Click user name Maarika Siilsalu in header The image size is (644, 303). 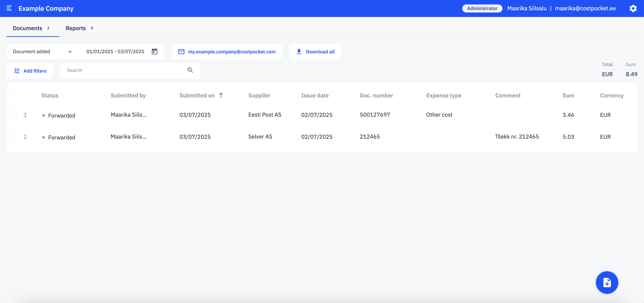pos(527,8)
